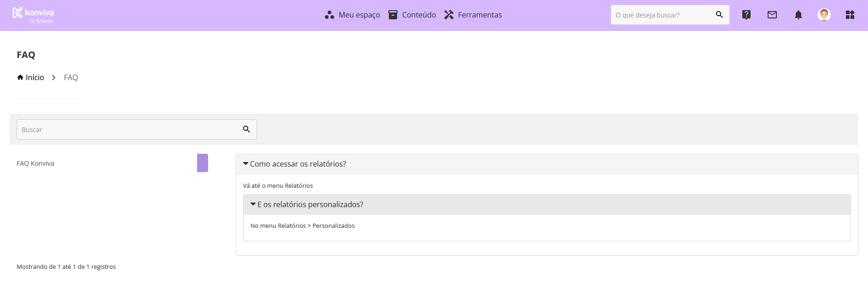
Task: Open the Meu espaço menu
Action: 352,15
